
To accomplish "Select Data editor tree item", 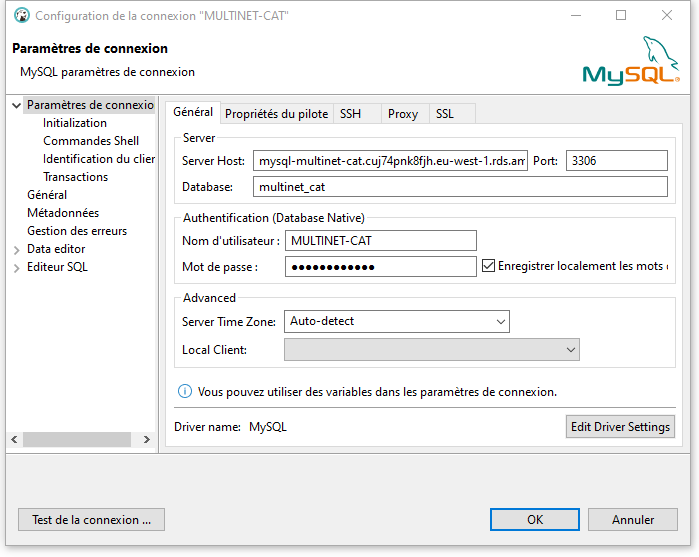I will pyautogui.click(x=56, y=249).
